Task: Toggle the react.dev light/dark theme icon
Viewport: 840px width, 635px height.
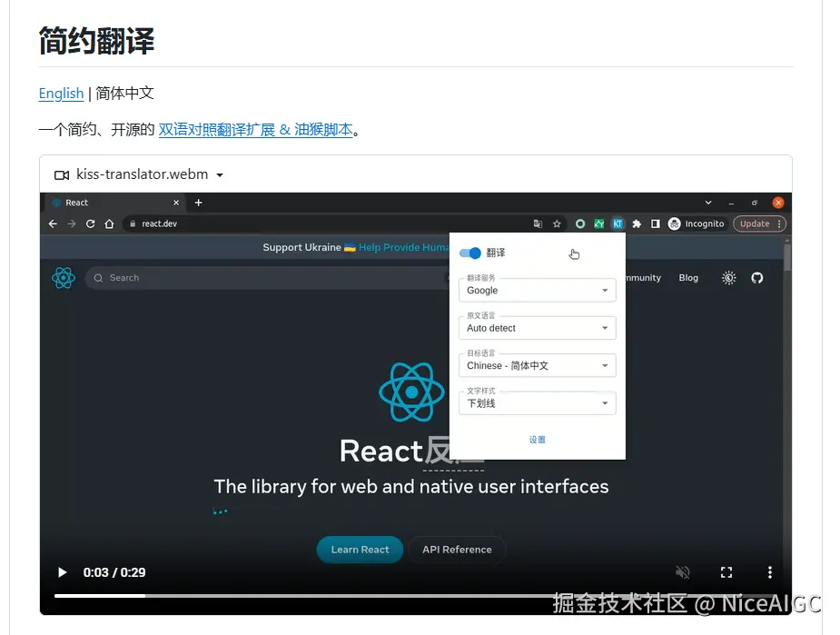Action: point(728,278)
